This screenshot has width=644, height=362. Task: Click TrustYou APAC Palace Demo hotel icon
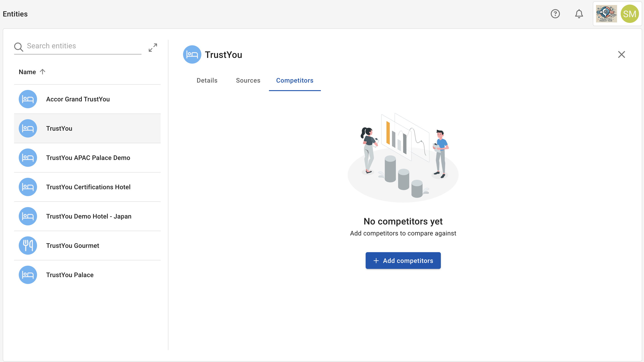(28, 158)
